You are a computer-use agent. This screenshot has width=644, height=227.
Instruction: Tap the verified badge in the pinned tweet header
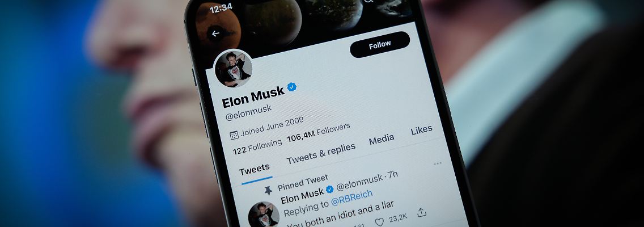329,189
